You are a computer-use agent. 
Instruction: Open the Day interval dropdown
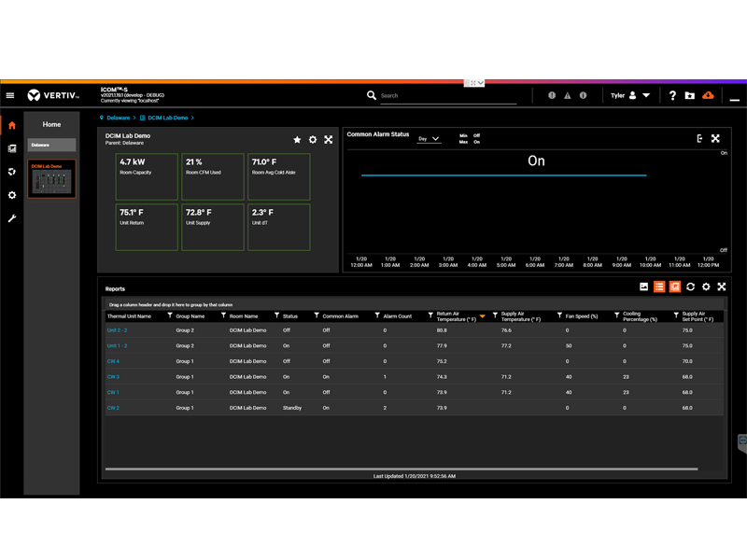[427, 137]
